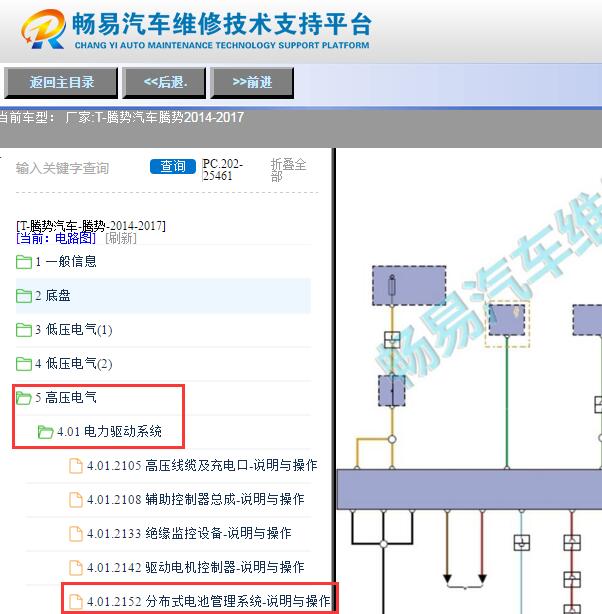Open 4.01.2108 辅助控制器总成-说明与操作
This screenshot has height=614, width=602.
(195, 500)
